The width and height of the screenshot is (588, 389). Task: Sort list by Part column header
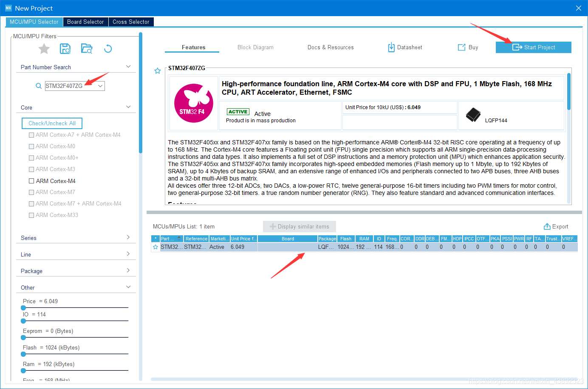[x=172, y=239]
